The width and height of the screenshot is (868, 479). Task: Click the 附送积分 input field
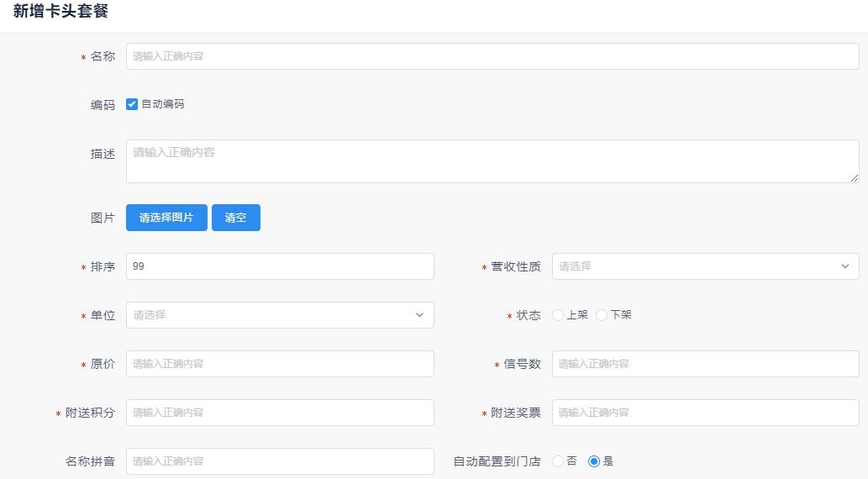[280, 413]
